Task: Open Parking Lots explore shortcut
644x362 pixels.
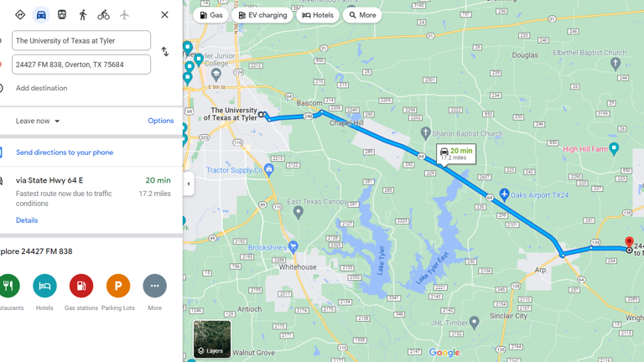Action: (118, 286)
